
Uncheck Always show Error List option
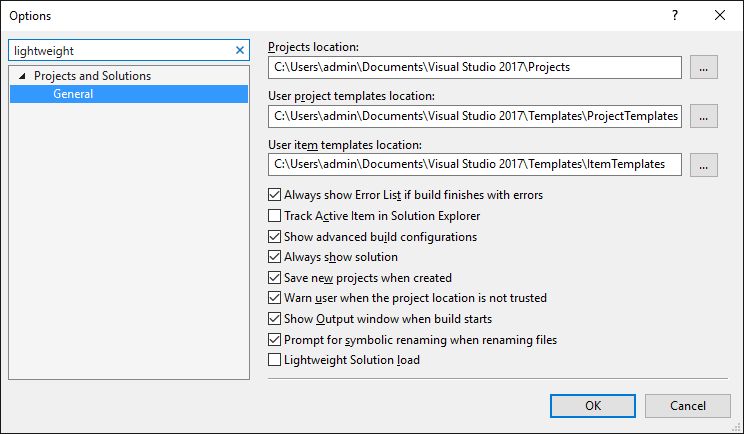pos(275,195)
